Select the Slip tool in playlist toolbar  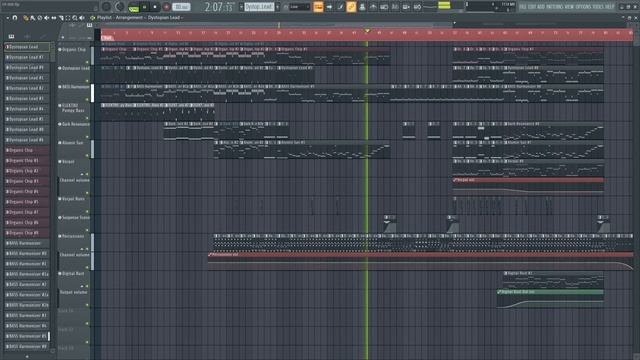53,18
